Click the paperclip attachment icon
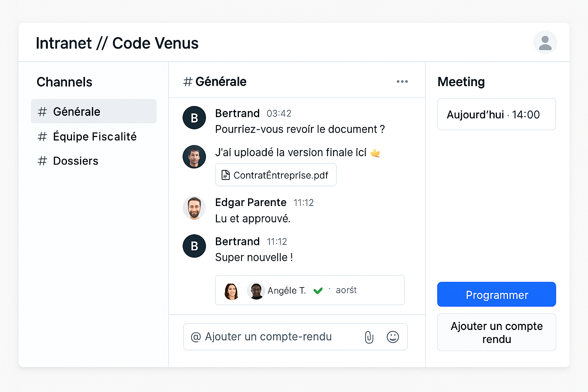This screenshot has width=588, height=392. 369,337
